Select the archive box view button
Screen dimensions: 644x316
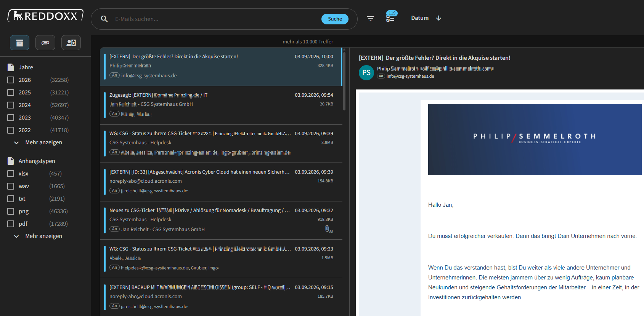point(19,43)
